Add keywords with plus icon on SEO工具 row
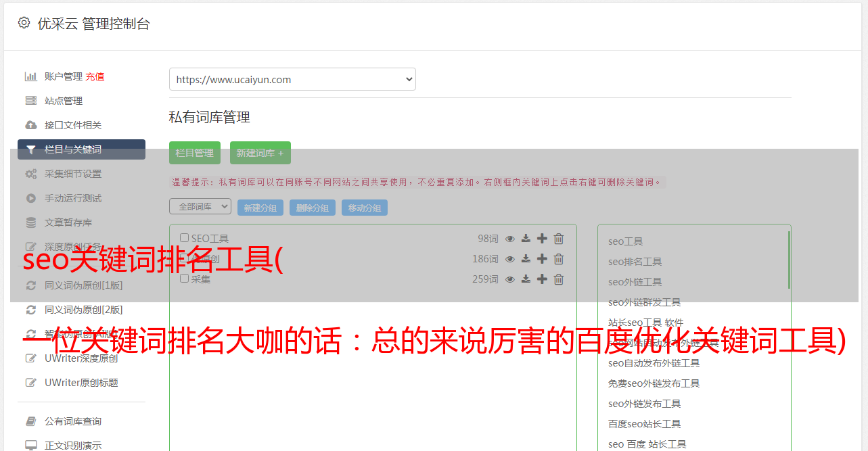Image resolution: width=868 pixels, height=451 pixels. coord(542,239)
